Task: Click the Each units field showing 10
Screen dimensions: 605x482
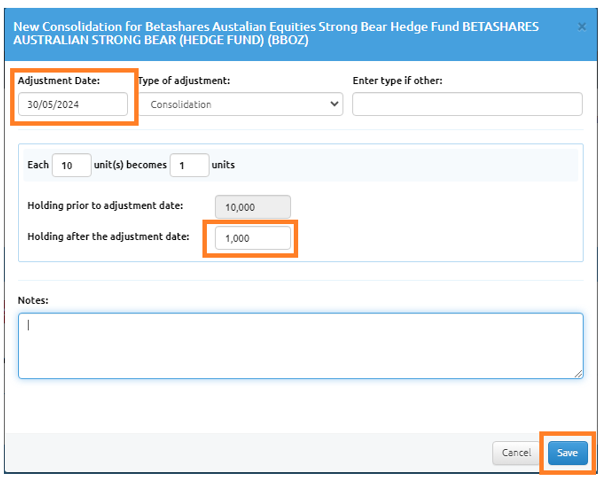Action: [x=72, y=165]
